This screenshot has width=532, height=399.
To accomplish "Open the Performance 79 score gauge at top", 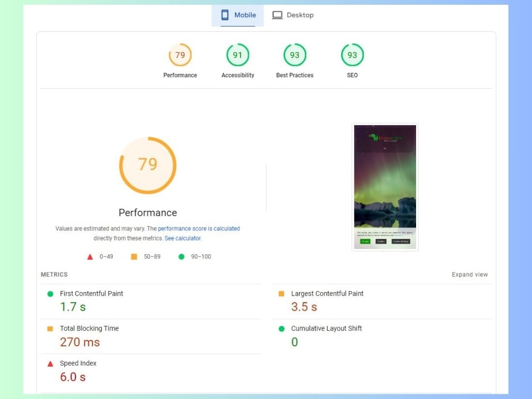I will click(180, 55).
